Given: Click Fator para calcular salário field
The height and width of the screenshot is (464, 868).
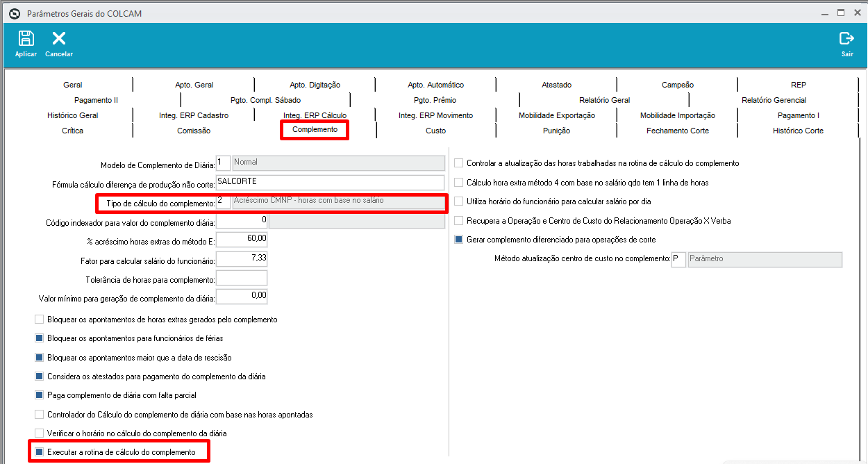Looking at the screenshot, I should pos(242,259).
